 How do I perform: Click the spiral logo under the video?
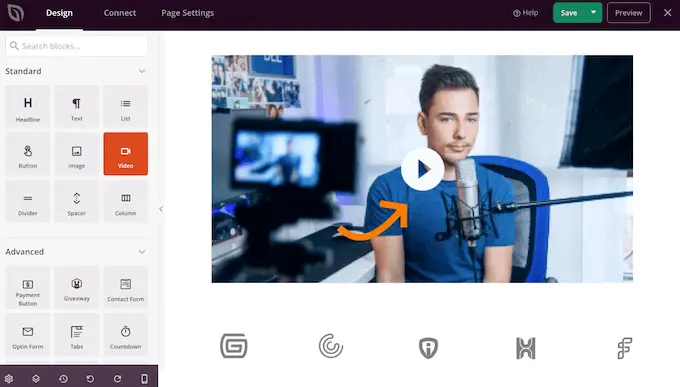(331, 346)
